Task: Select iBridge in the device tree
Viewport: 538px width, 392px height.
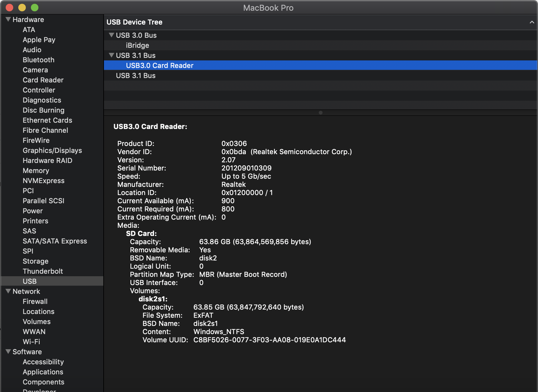Action: pyautogui.click(x=137, y=45)
